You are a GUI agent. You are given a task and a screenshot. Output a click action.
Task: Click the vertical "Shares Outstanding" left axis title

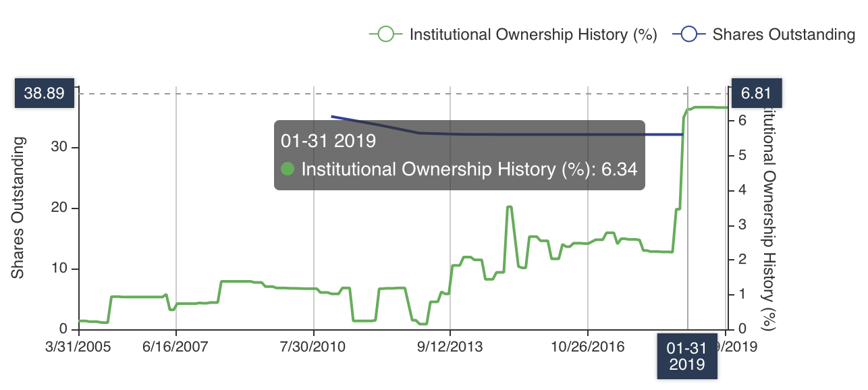[x=18, y=208]
